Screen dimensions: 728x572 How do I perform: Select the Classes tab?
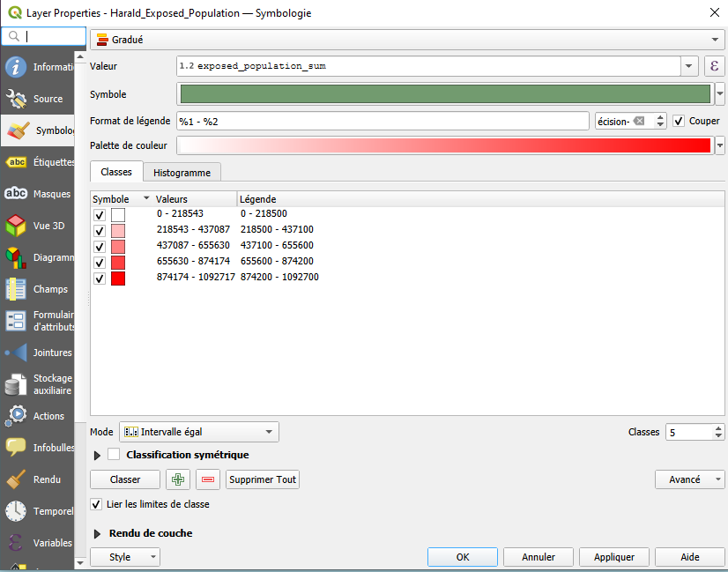(x=116, y=172)
